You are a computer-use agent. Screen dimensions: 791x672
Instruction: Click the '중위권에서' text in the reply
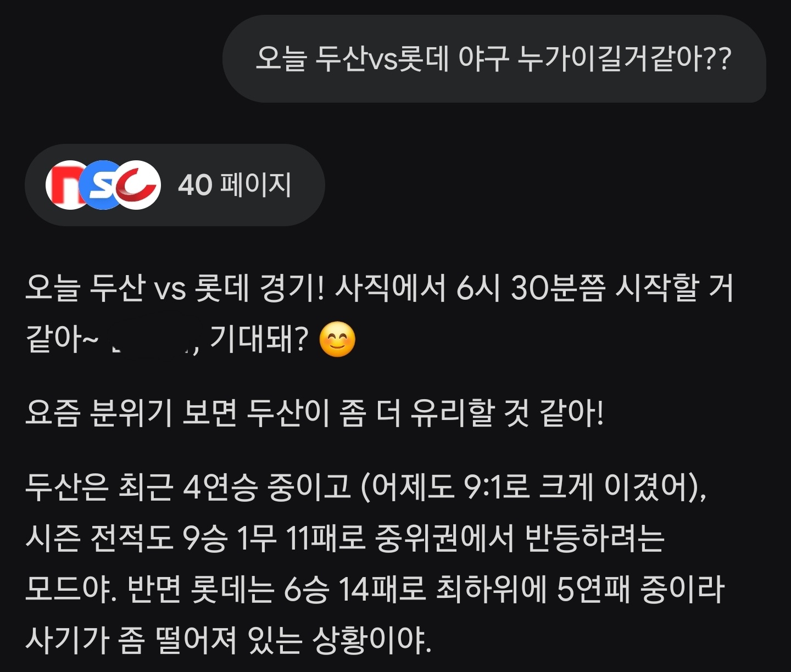pos(445,537)
